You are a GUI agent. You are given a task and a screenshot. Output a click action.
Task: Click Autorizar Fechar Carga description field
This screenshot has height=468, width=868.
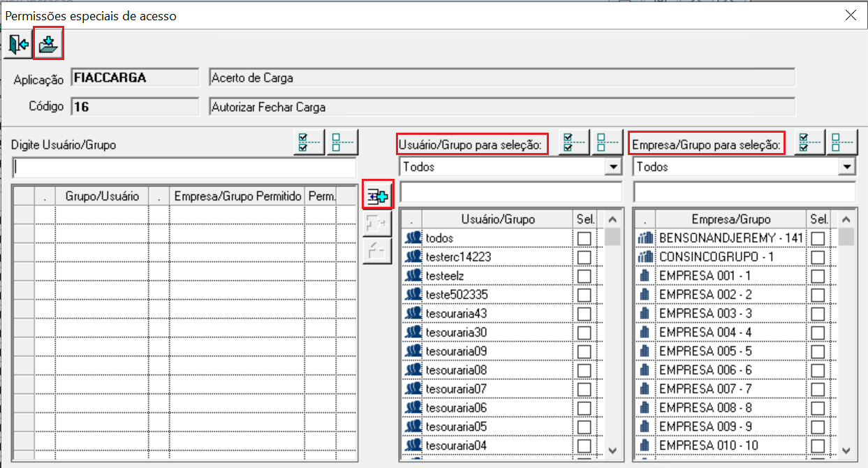pyautogui.click(x=502, y=107)
